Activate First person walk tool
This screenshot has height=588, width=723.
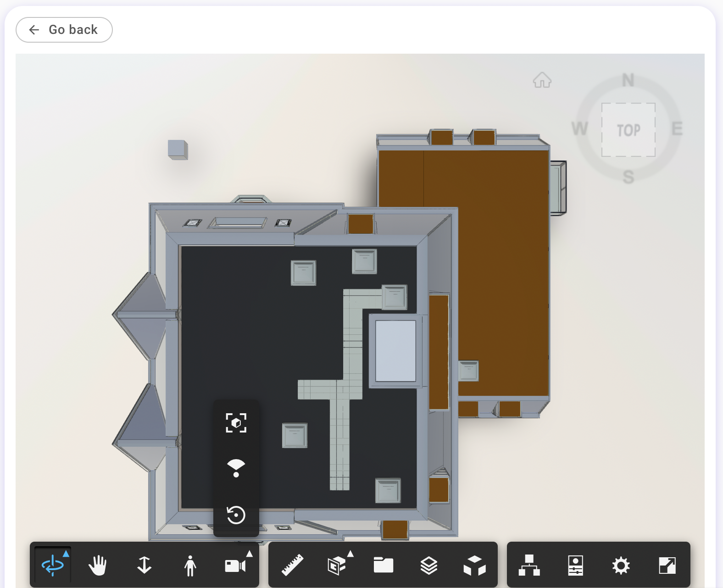tap(190, 565)
